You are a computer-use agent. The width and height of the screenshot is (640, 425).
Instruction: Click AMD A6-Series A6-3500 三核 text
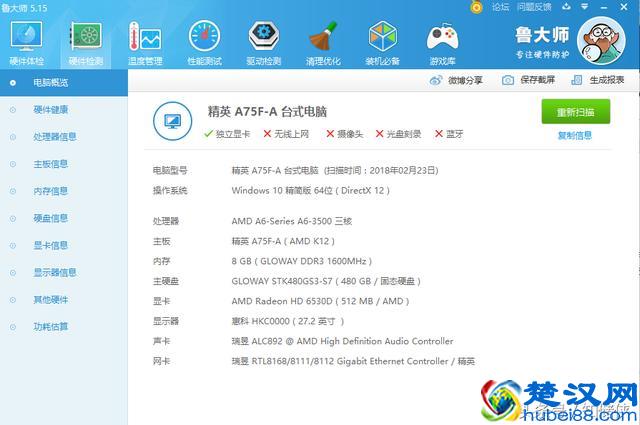[x=291, y=221]
